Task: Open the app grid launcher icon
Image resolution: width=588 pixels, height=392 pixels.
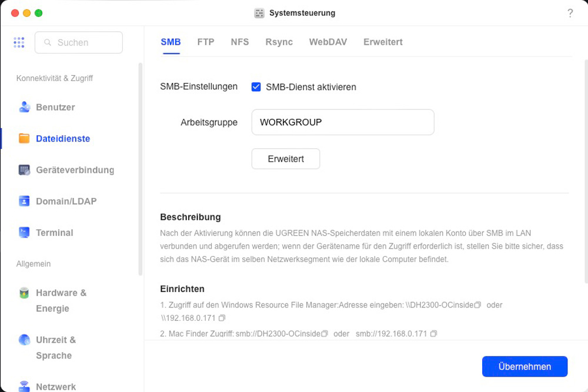Action: [19, 42]
